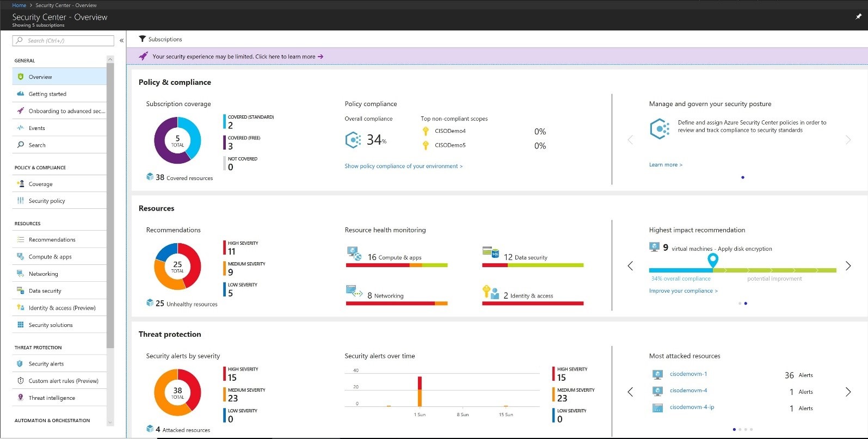Image resolution: width=868 pixels, height=439 pixels.
Task: Click the "38 Covered resources" text
Action: 184,177
